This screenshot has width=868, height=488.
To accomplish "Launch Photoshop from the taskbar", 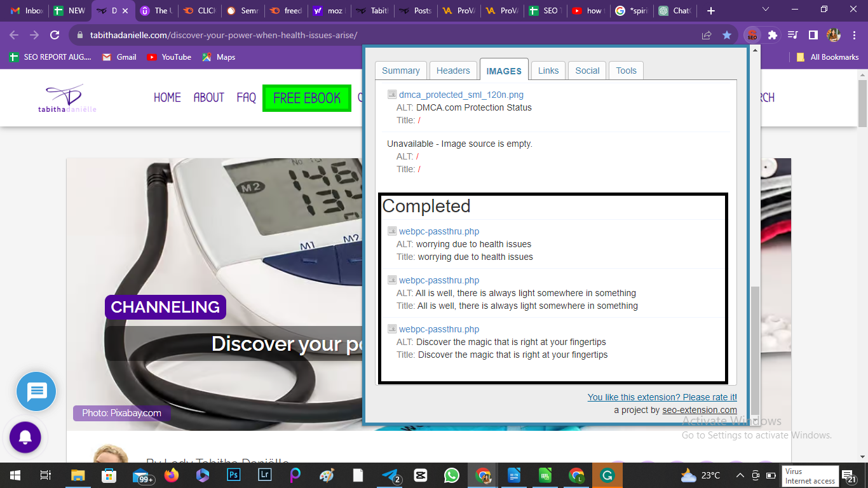I will (x=233, y=475).
